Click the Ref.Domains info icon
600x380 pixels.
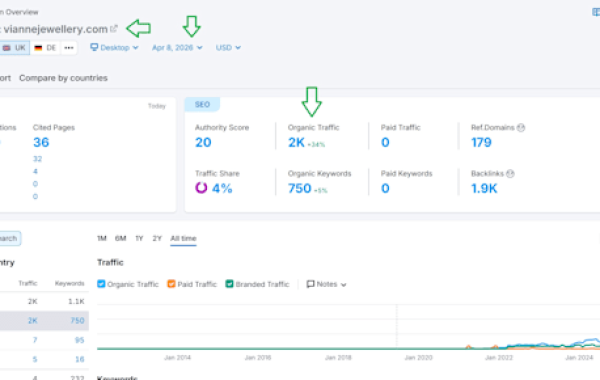[521, 128]
